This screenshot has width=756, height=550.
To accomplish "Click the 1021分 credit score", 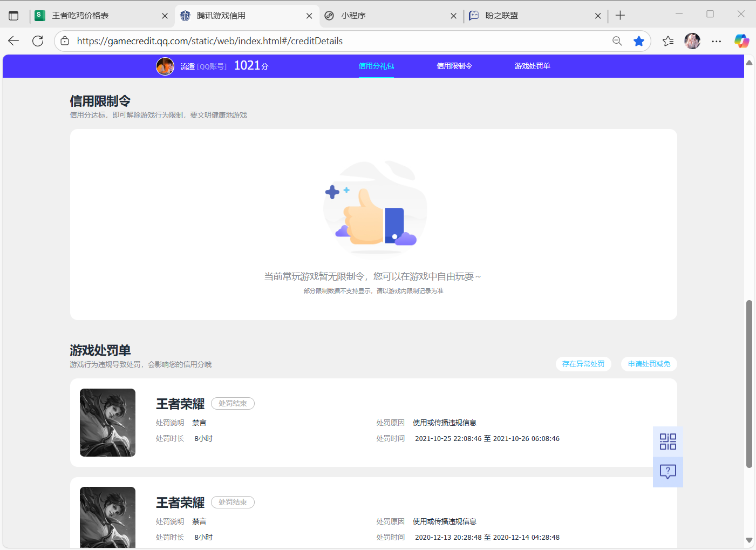I will 251,66.
